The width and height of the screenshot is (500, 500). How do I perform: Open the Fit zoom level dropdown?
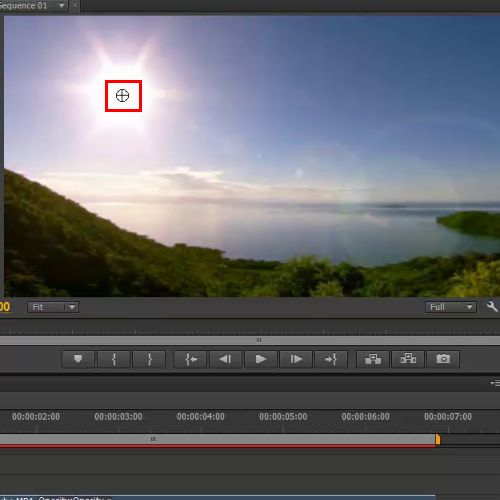pos(53,307)
